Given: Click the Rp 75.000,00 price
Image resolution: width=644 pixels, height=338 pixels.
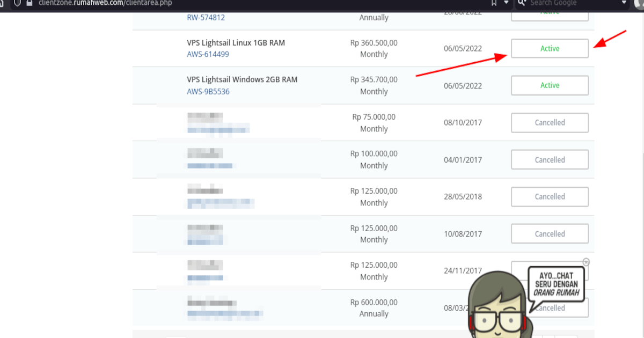Looking at the screenshot, I should 374,116.
